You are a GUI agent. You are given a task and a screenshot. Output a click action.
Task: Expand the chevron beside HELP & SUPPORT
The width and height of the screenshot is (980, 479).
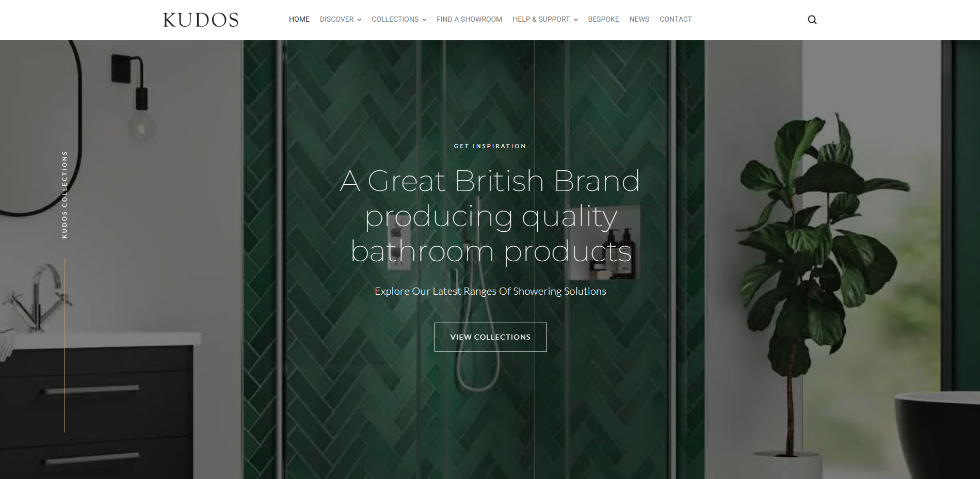575,20
